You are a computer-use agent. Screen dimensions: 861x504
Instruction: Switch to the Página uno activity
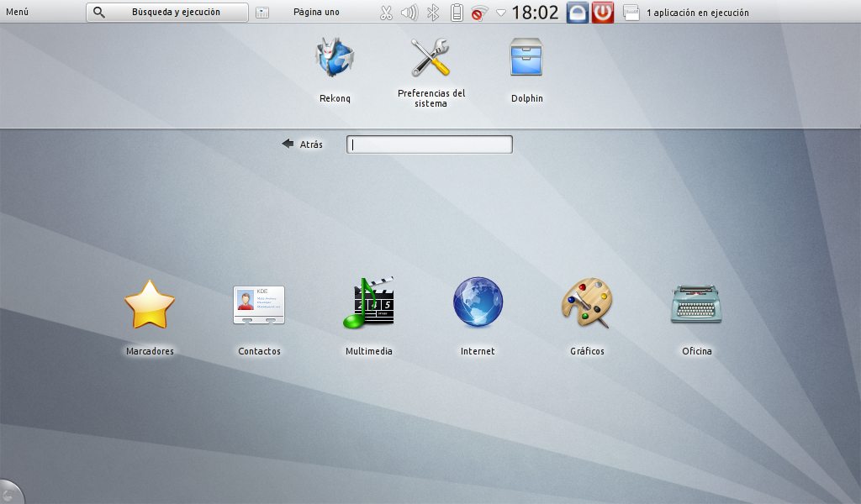(x=316, y=13)
